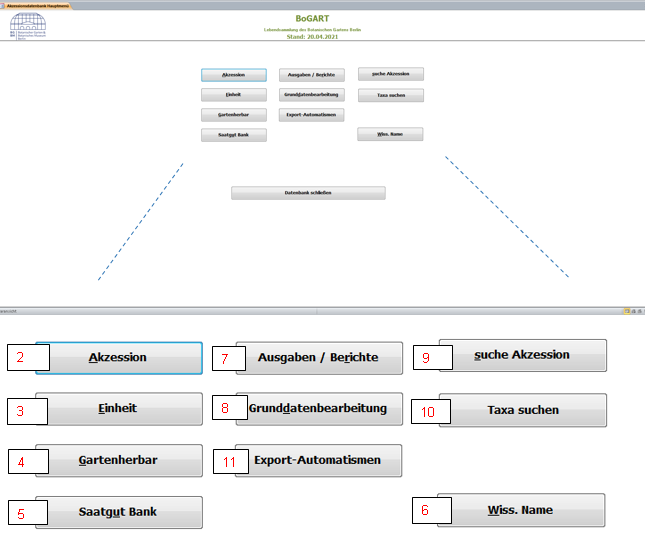The height and width of the screenshot is (560, 645).
Task: Click enlarged Einheit button beside number 3
Action: coord(119,409)
